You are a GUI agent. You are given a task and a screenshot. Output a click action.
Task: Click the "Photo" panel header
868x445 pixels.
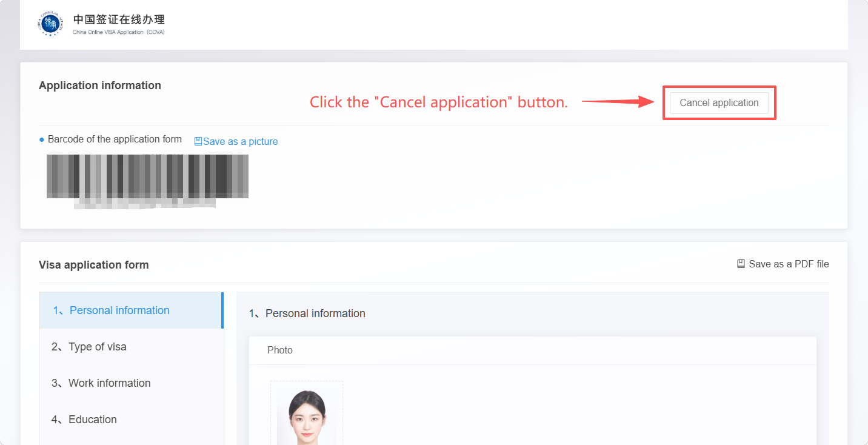pyautogui.click(x=280, y=350)
